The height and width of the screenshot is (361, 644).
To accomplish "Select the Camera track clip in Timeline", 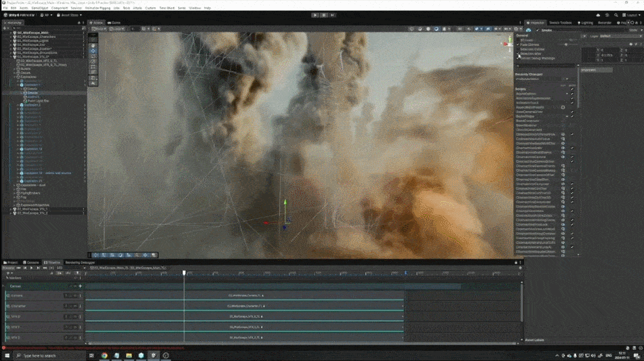I will 245,295.
